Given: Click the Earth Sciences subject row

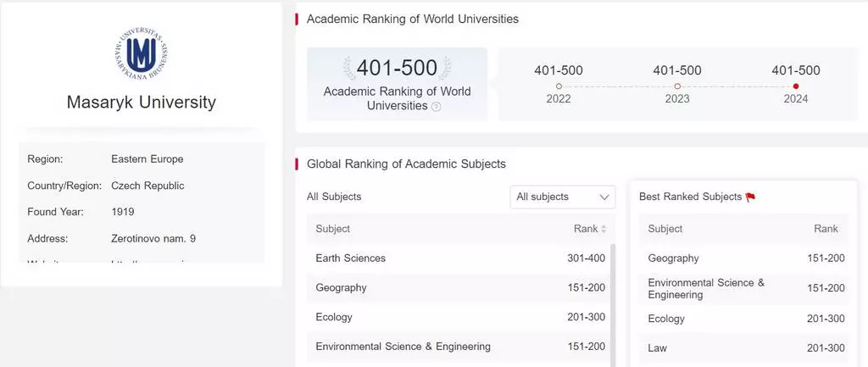Looking at the screenshot, I should click(x=350, y=259).
